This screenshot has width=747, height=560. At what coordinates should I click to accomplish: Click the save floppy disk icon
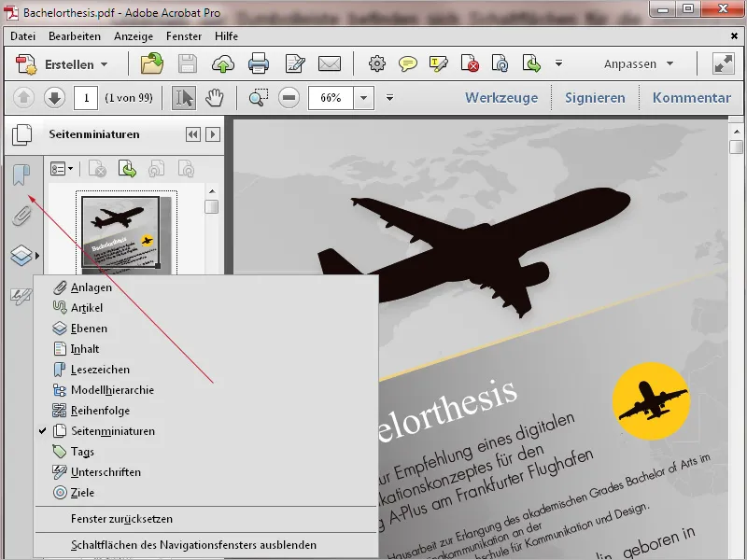click(x=188, y=63)
